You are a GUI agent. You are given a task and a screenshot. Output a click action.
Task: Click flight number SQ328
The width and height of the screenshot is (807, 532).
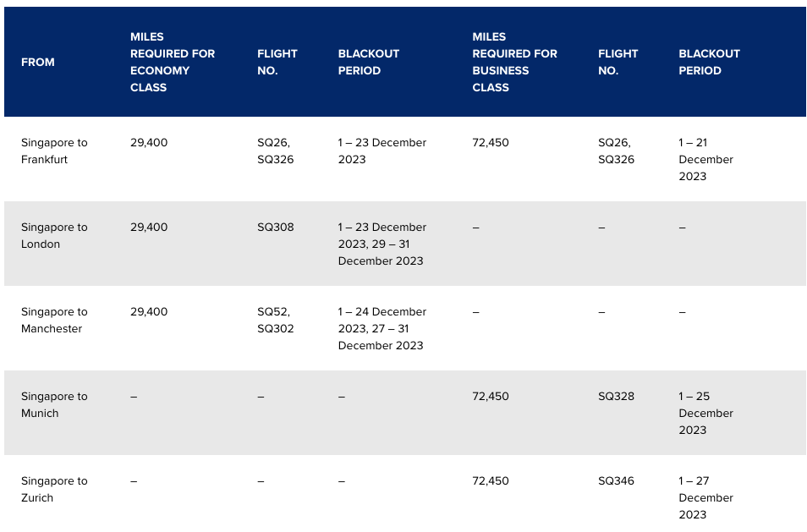point(616,396)
